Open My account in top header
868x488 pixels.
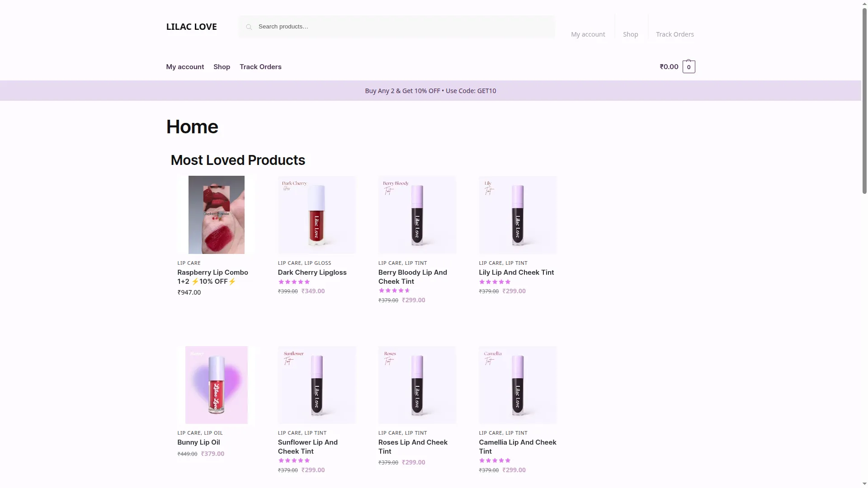coord(588,34)
